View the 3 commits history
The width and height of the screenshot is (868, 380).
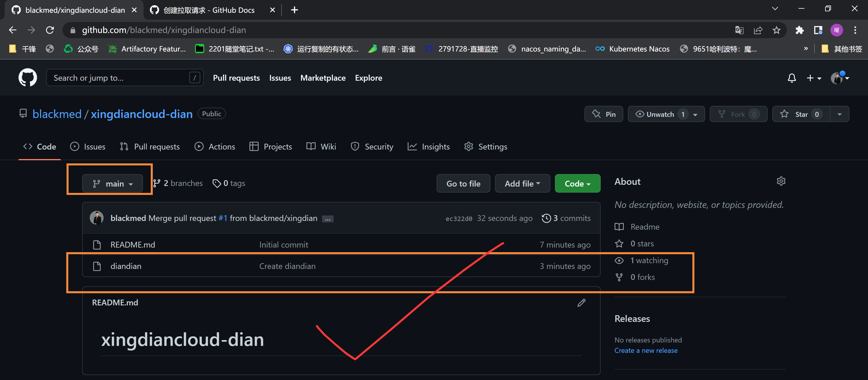(x=566, y=218)
